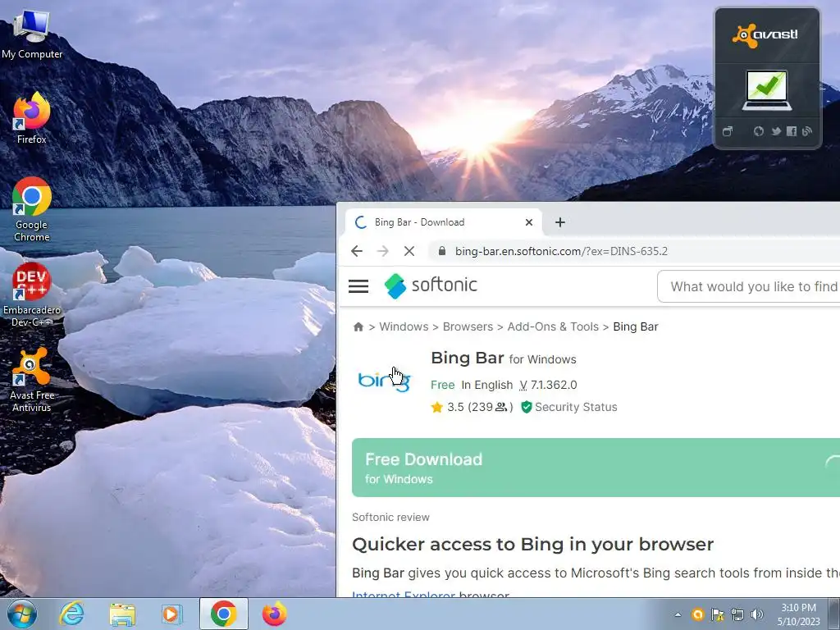840x630 pixels.
Task: Click Free Download for Windows button
Action: [x=596, y=468]
